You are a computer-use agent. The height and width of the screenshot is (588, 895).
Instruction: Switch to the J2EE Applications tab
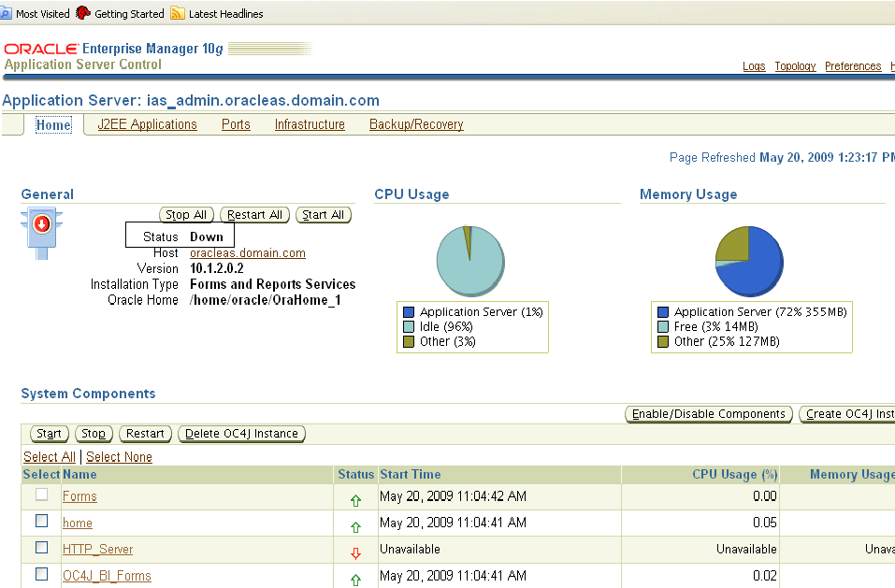point(147,124)
